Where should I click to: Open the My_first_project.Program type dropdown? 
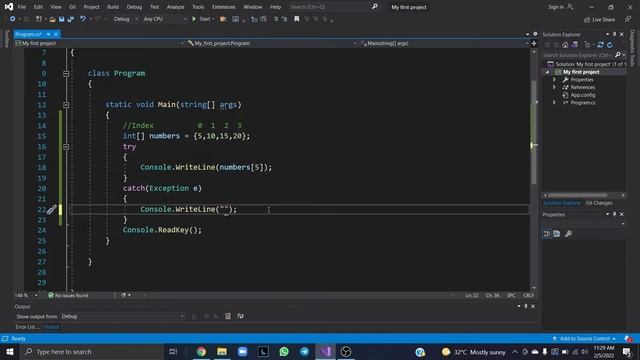pos(271,43)
